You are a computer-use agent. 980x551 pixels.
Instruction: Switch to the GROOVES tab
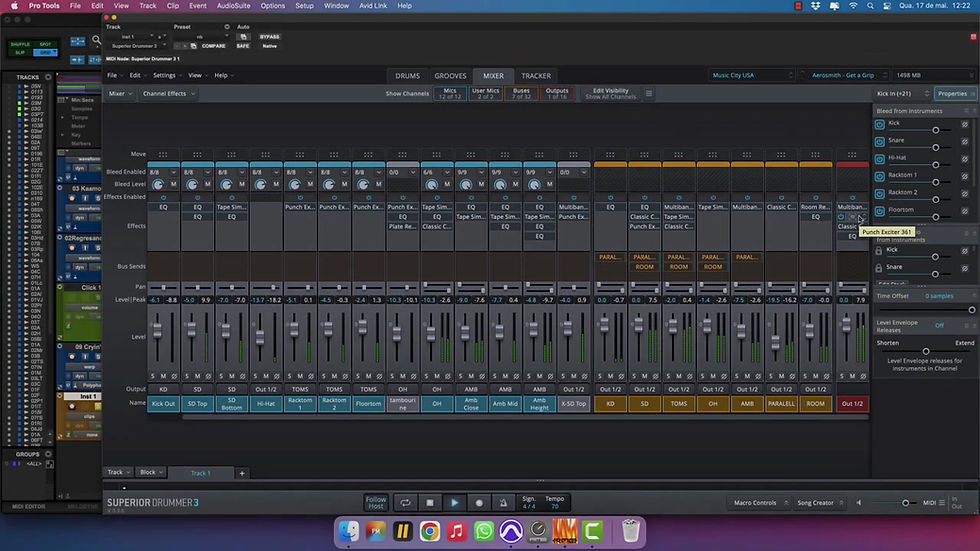[x=450, y=76]
